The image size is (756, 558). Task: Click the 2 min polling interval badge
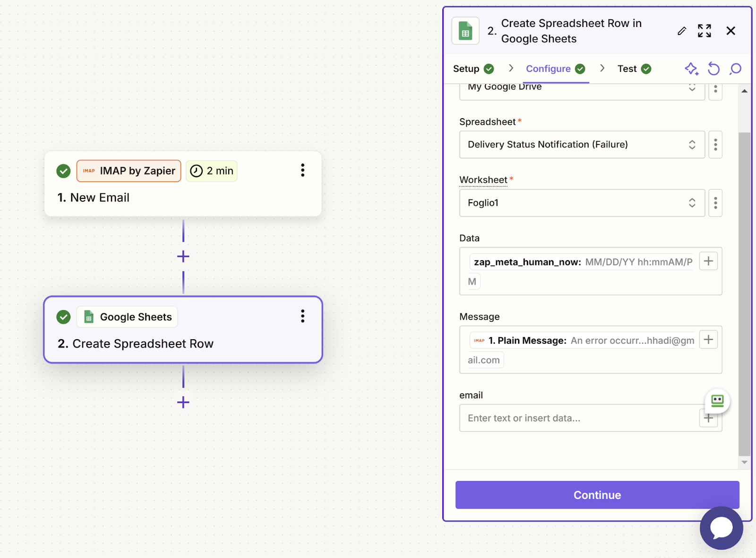point(212,171)
